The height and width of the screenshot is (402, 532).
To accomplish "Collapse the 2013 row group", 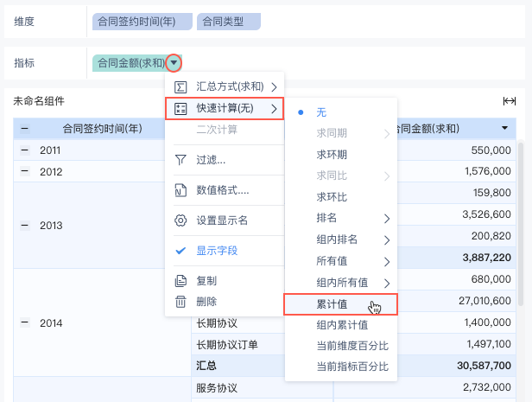I will pos(25,226).
